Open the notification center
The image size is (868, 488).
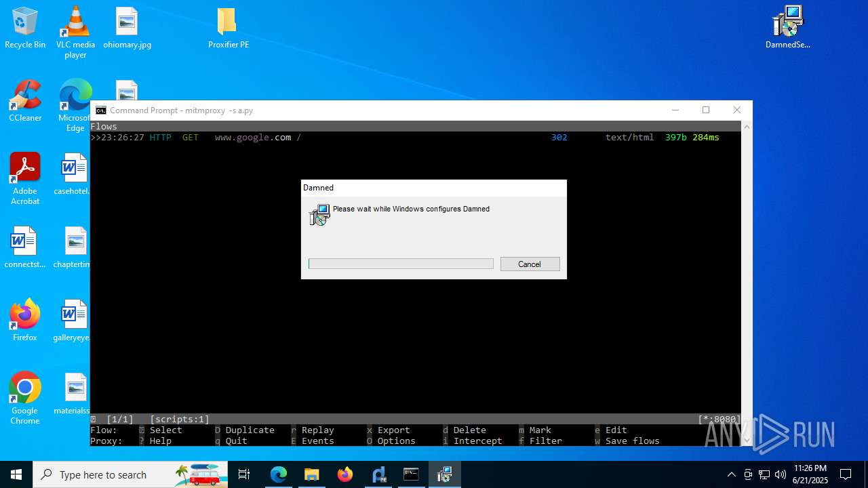pyautogui.click(x=846, y=474)
